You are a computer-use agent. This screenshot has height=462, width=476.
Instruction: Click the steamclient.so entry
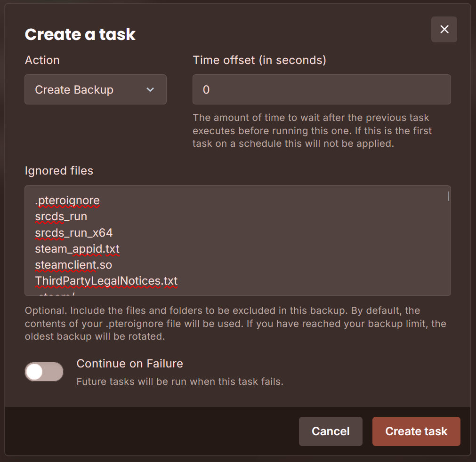pyautogui.click(x=73, y=265)
